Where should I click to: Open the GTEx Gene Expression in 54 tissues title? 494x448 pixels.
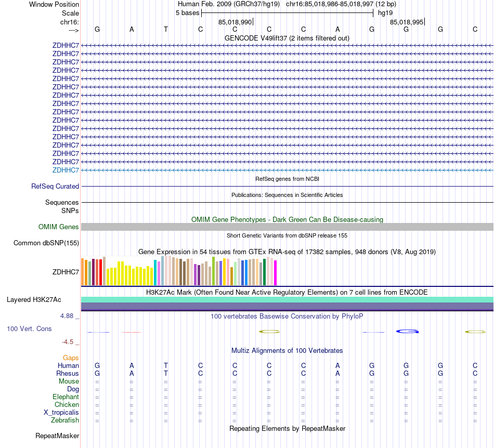tap(287, 252)
